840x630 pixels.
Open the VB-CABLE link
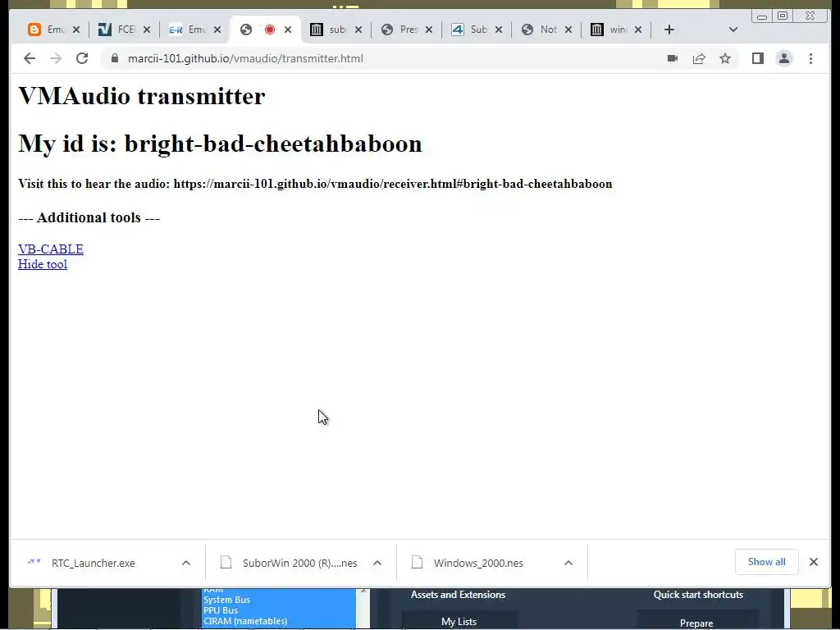(51, 249)
